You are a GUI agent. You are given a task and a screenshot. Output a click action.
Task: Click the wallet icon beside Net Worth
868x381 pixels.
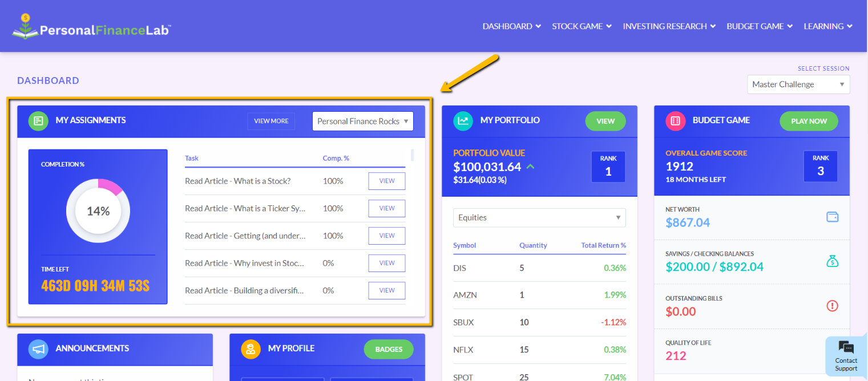coord(832,217)
